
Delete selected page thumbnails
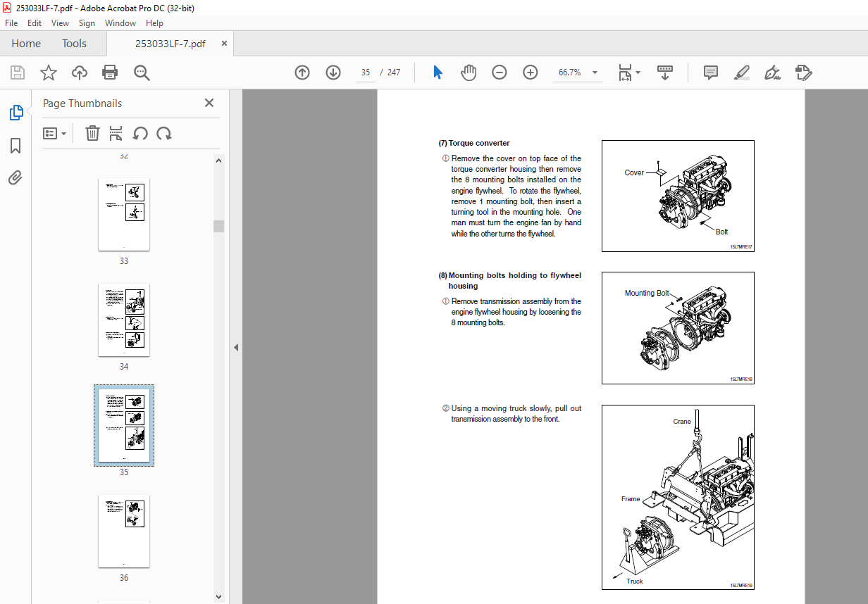pos(92,133)
